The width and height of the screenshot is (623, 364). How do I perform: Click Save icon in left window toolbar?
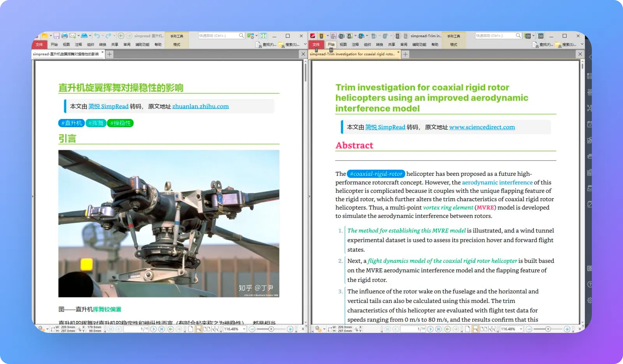[x=56, y=36]
